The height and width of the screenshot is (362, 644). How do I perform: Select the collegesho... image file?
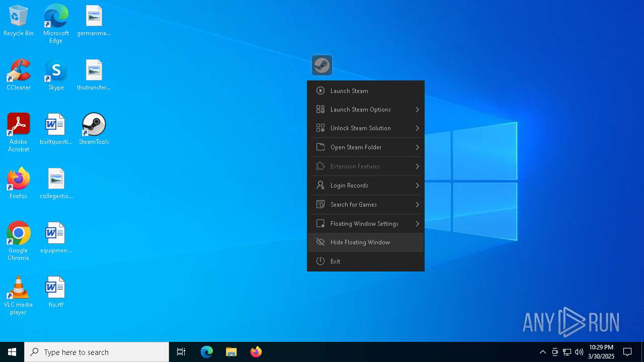click(x=56, y=184)
